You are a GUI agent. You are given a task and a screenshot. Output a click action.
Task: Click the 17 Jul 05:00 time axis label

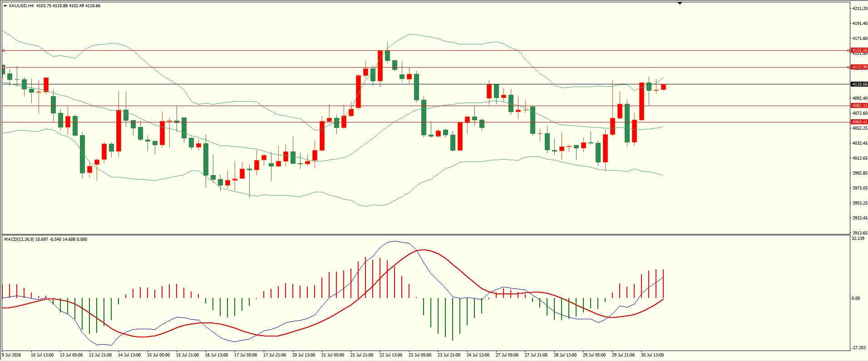coord(246,355)
